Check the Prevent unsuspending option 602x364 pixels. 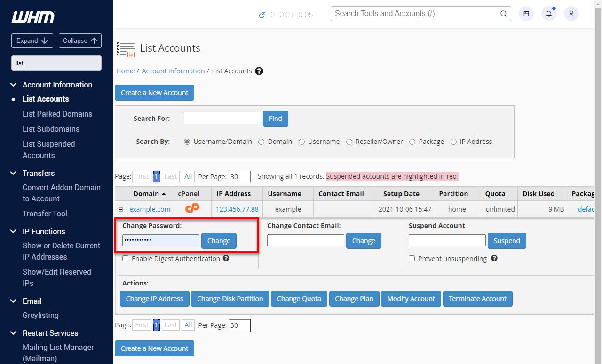(412, 258)
